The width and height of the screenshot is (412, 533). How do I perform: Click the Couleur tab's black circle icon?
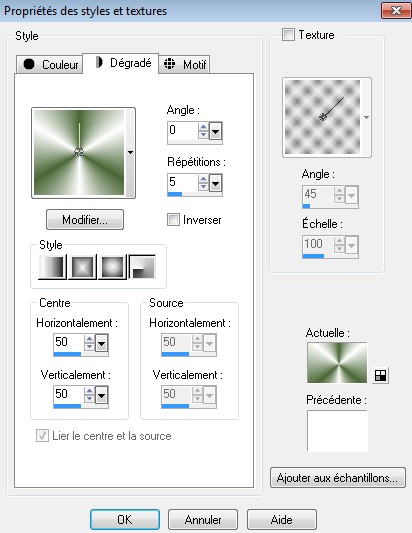point(29,64)
